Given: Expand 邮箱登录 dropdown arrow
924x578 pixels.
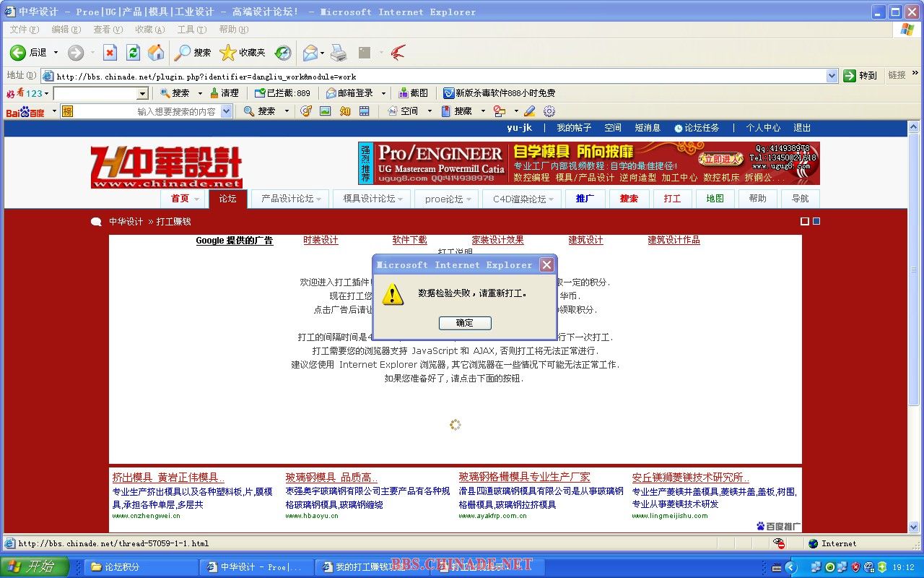Looking at the screenshot, I should [x=383, y=93].
